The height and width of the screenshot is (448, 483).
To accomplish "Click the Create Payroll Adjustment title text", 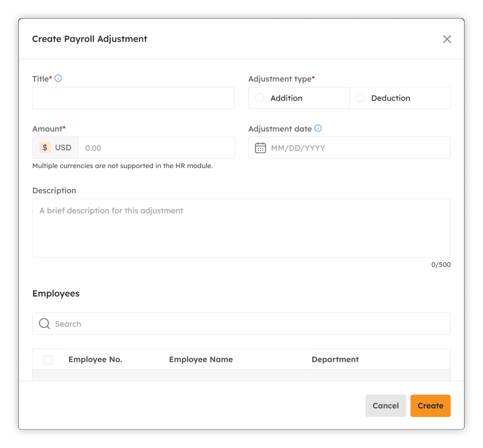I will click(x=90, y=39).
